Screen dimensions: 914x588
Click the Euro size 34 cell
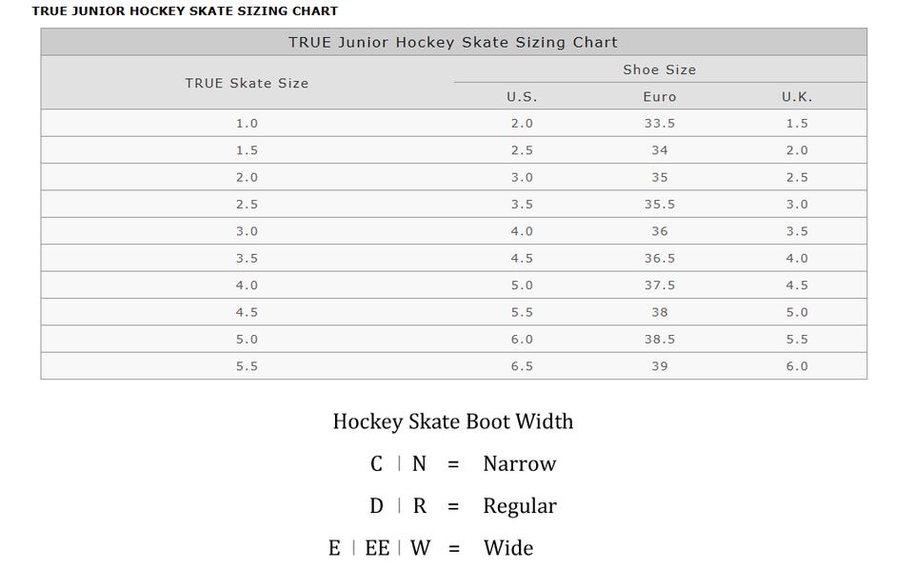click(659, 150)
